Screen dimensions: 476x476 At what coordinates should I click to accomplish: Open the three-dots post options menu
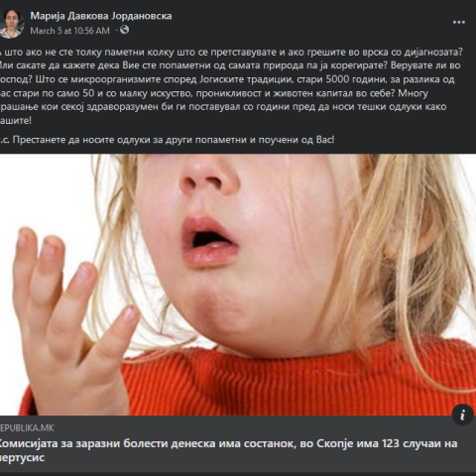coord(459,22)
